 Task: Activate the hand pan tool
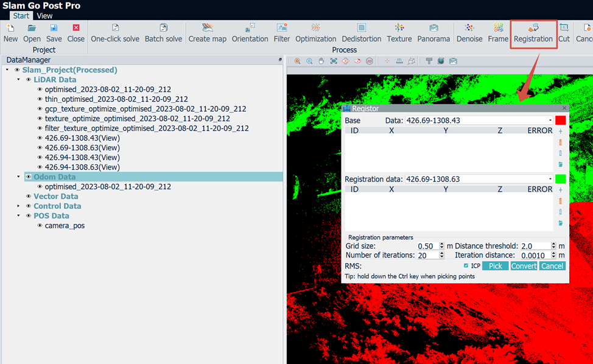pyautogui.click(x=321, y=61)
